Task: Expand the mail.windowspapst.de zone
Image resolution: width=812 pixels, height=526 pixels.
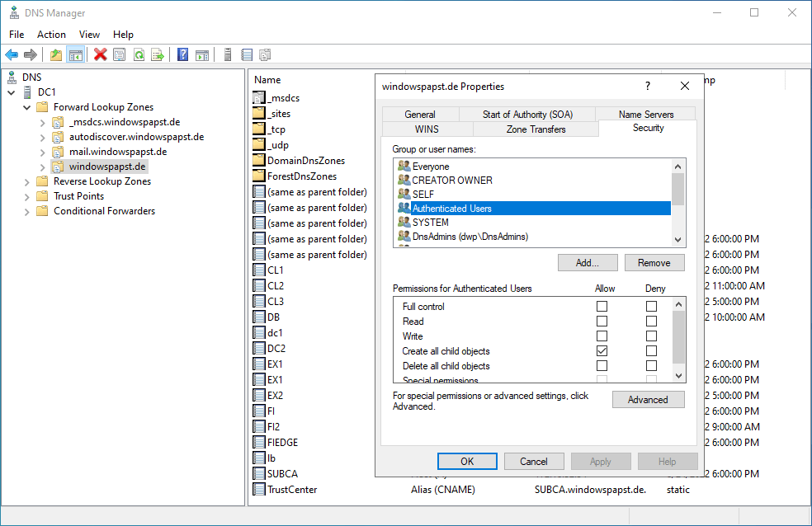Action: [43, 152]
